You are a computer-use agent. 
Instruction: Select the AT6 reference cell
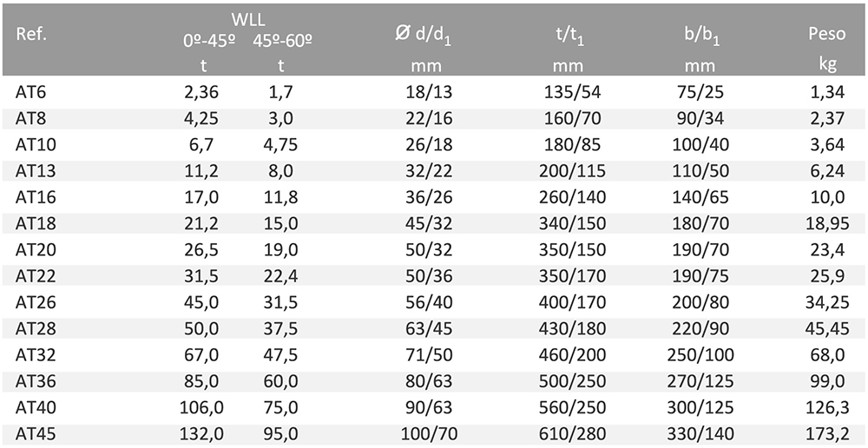tap(30, 92)
